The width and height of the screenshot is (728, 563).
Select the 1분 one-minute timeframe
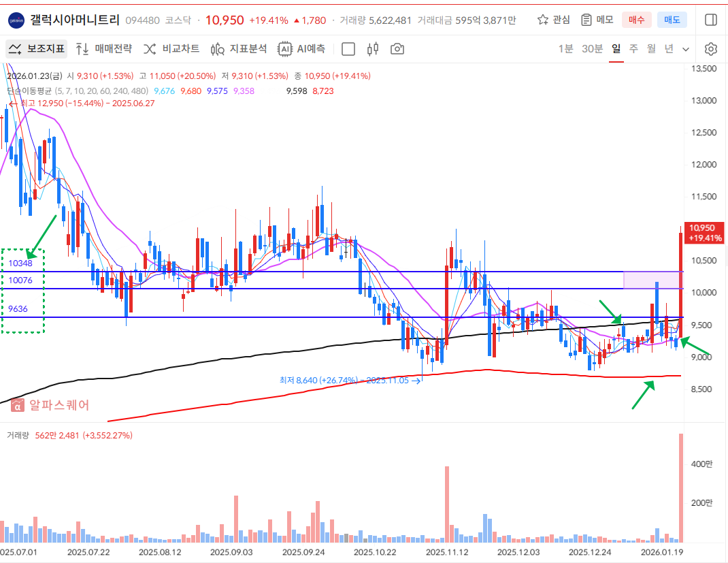tap(565, 49)
